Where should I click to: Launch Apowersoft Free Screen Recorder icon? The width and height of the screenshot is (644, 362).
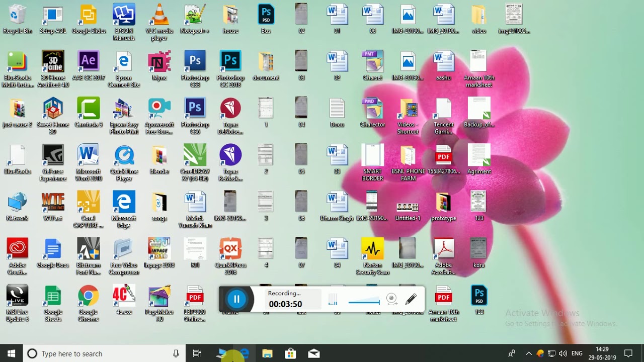159,116
